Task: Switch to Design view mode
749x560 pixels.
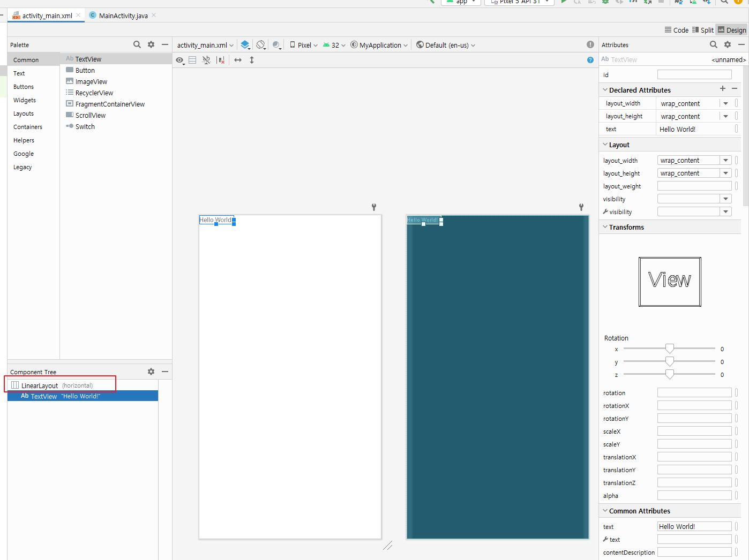Action: point(732,30)
